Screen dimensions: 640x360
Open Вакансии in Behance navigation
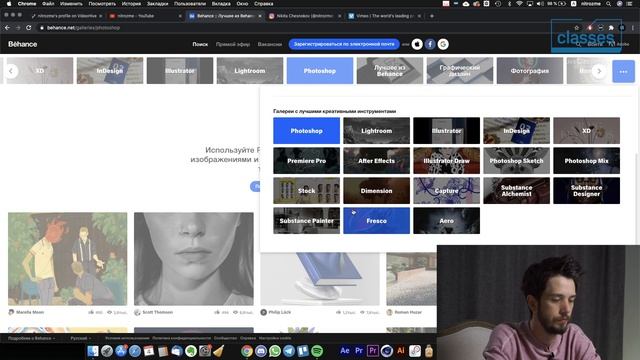click(x=270, y=44)
